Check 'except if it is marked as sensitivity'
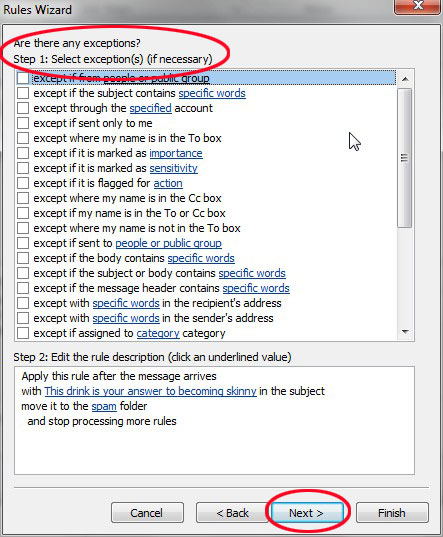 (x=23, y=168)
